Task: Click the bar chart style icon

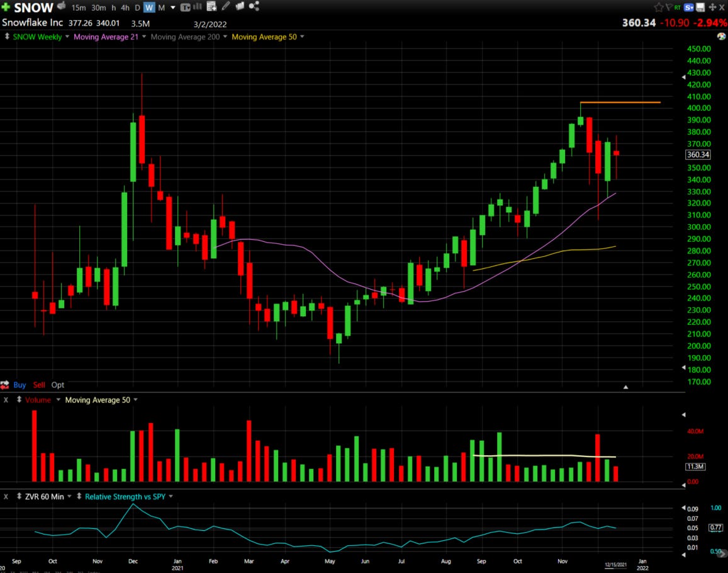Action: coord(198,6)
